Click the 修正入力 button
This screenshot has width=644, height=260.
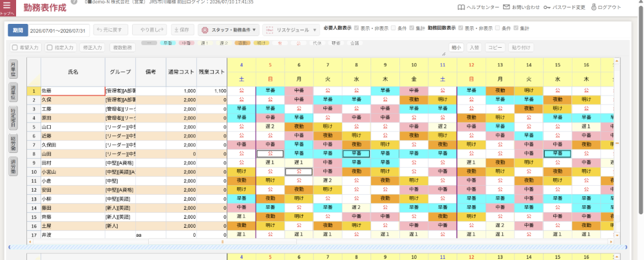click(x=92, y=47)
